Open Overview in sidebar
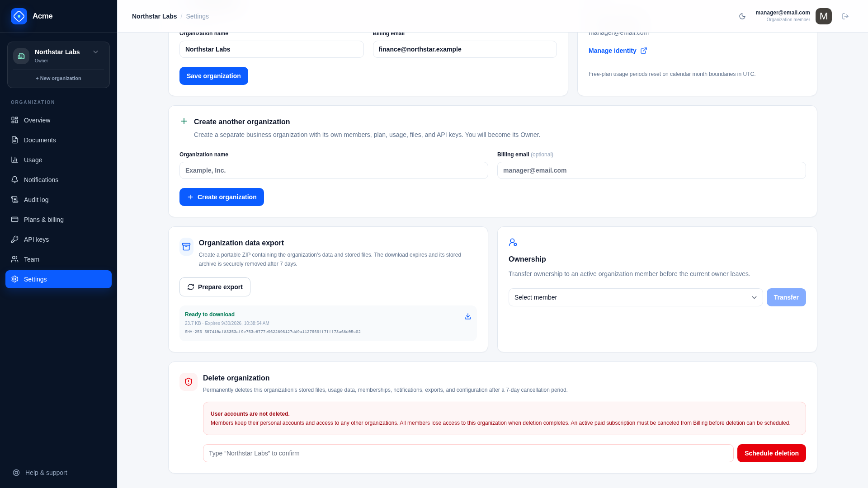868x488 pixels. [x=58, y=120]
